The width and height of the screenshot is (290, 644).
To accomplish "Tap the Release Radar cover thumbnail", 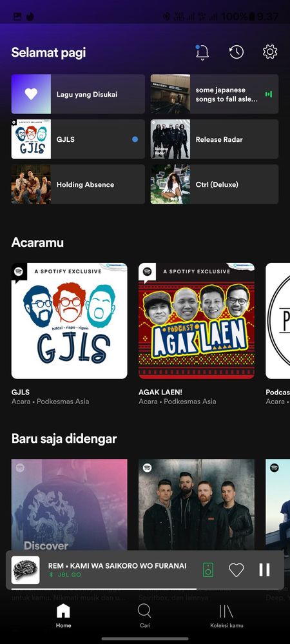I will pos(171,139).
